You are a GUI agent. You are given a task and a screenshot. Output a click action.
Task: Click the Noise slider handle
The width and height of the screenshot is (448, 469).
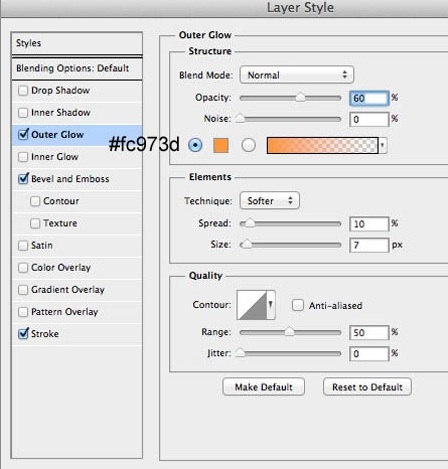coord(240,118)
